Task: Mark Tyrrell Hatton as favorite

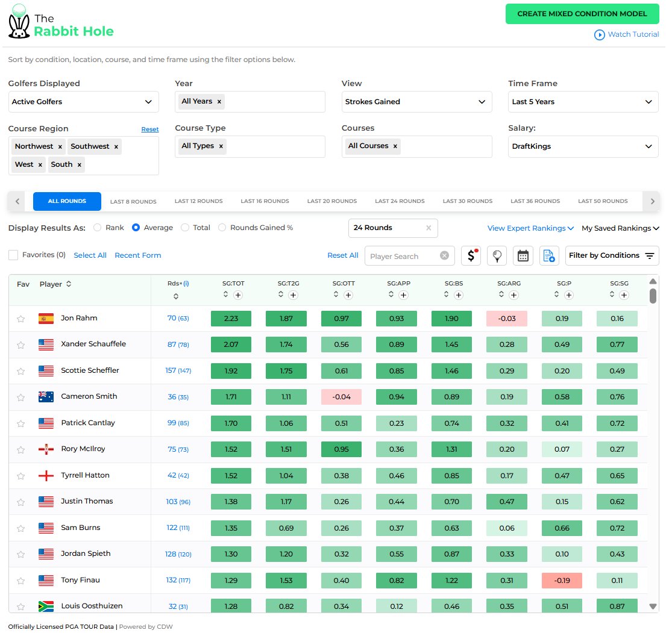Action: point(20,476)
